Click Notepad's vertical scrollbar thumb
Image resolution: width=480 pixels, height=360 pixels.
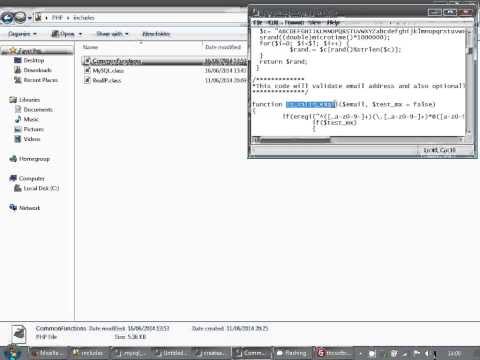[x=470, y=51]
